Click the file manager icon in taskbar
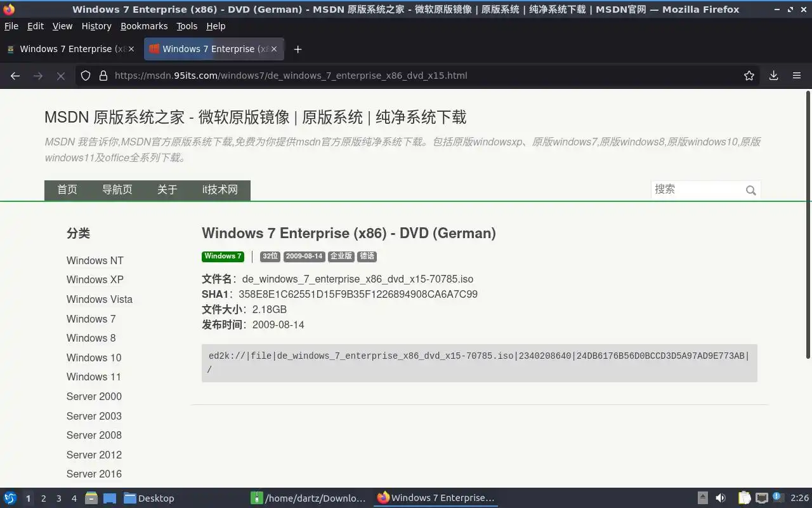812x508 pixels. click(x=91, y=498)
